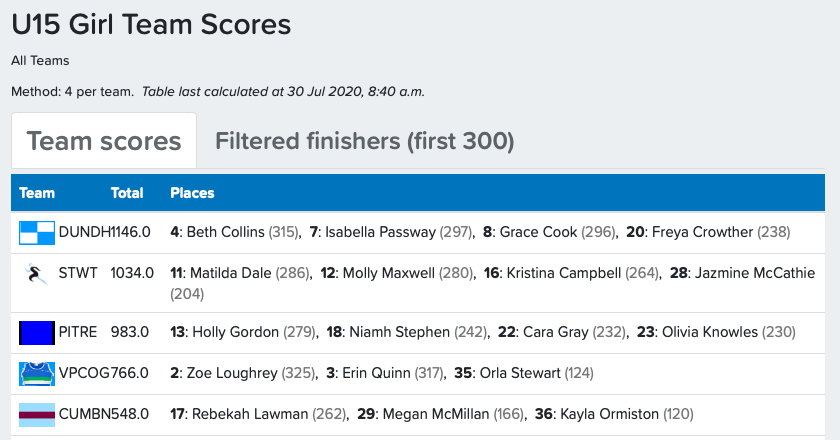840x440 pixels.
Task: Click the VPCOG team vest icon
Action: pyautogui.click(x=37, y=373)
